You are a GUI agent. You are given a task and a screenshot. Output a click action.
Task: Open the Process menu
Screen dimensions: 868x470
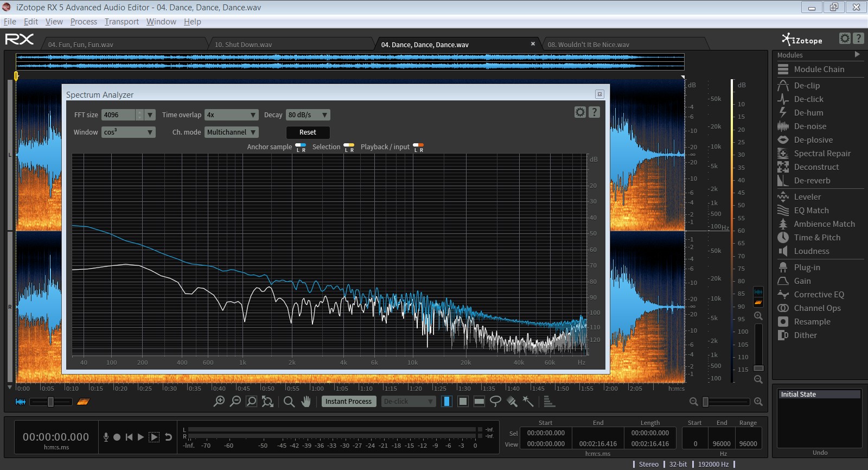84,22
